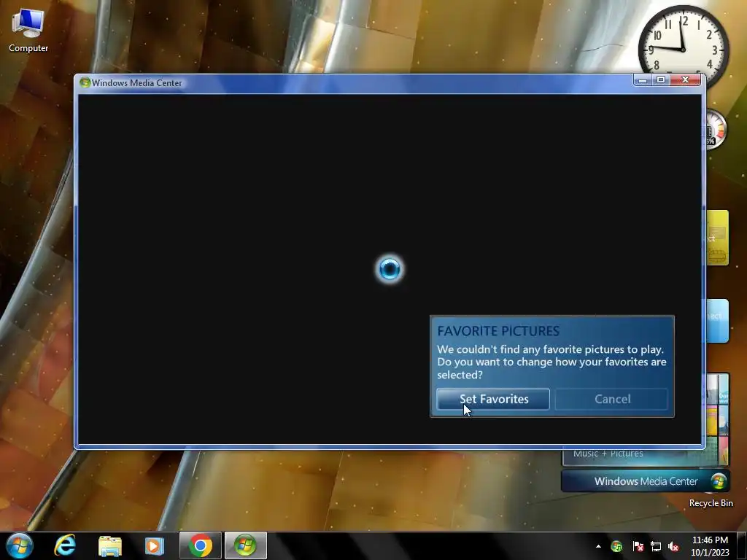747x560 pixels.
Task: Open the Computer desktop icon
Action: 28,29
